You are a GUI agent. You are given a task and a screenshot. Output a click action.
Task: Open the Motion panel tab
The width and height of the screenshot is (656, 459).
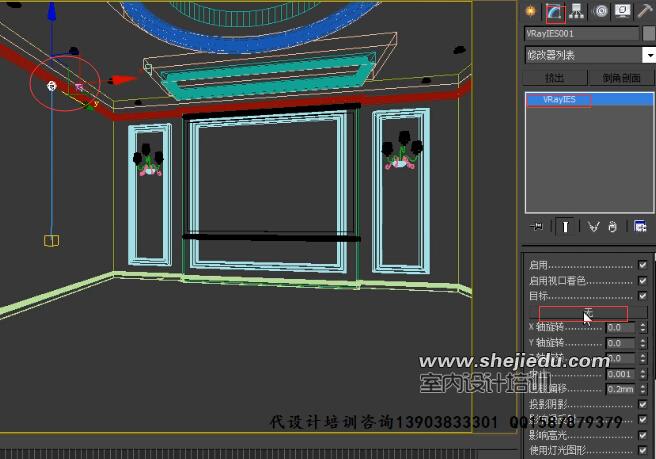click(x=600, y=11)
